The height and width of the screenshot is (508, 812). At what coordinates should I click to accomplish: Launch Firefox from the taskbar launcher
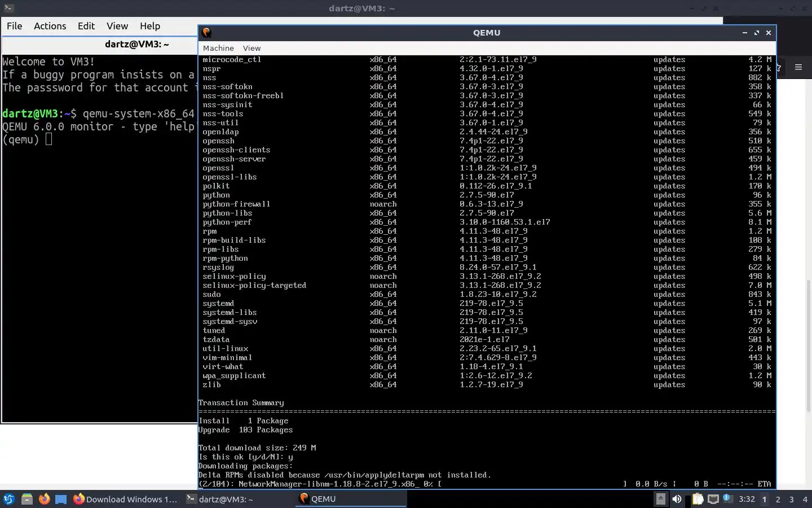pos(44,499)
